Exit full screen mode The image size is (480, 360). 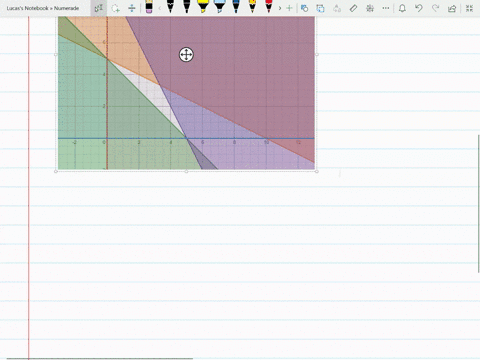469,8
